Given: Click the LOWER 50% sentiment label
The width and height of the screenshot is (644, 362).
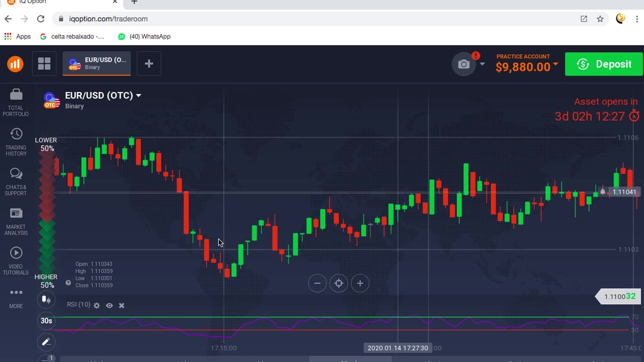Looking at the screenshot, I should coord(46,144).
